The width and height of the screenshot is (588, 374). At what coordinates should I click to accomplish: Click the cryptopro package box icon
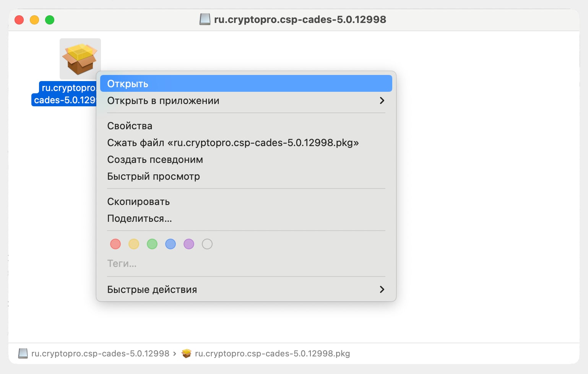tap(80, 59)
